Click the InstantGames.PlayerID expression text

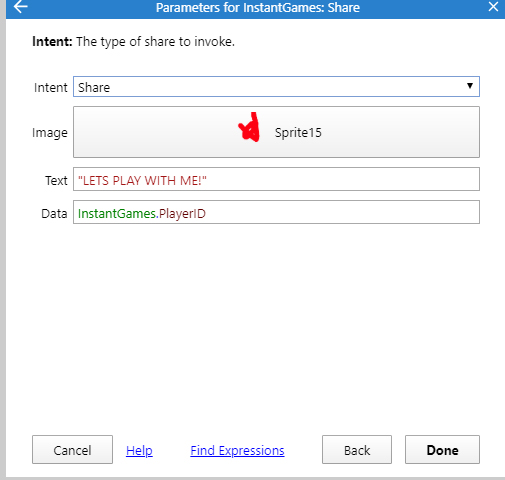[x=142, y=213]
